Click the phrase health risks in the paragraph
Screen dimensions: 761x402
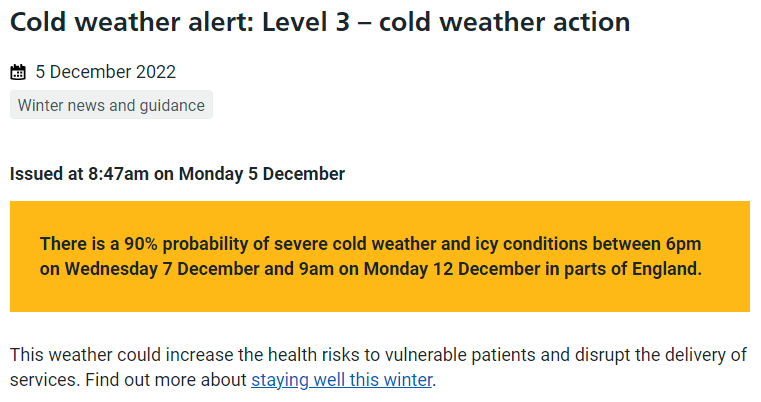tap(314, 355)
